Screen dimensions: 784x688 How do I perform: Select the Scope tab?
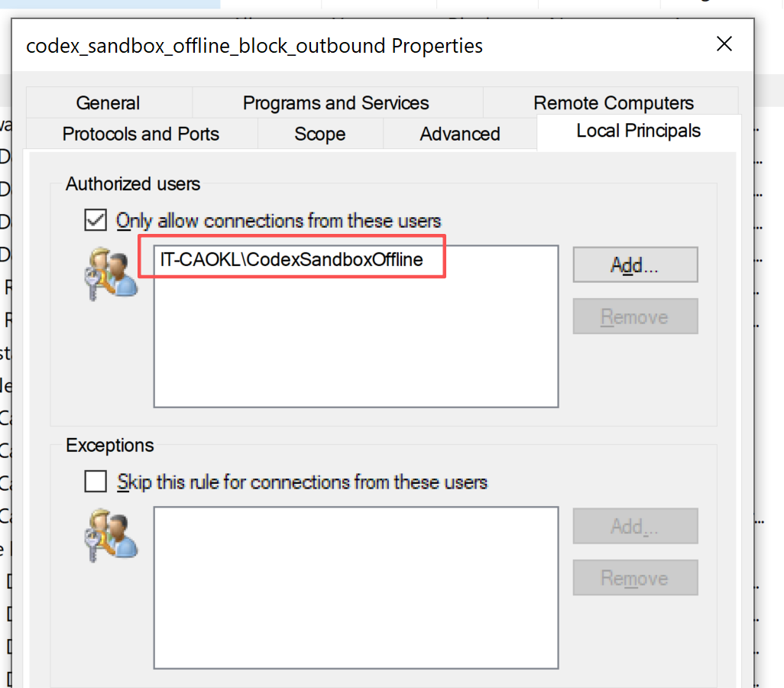click(x=320, y=134)
